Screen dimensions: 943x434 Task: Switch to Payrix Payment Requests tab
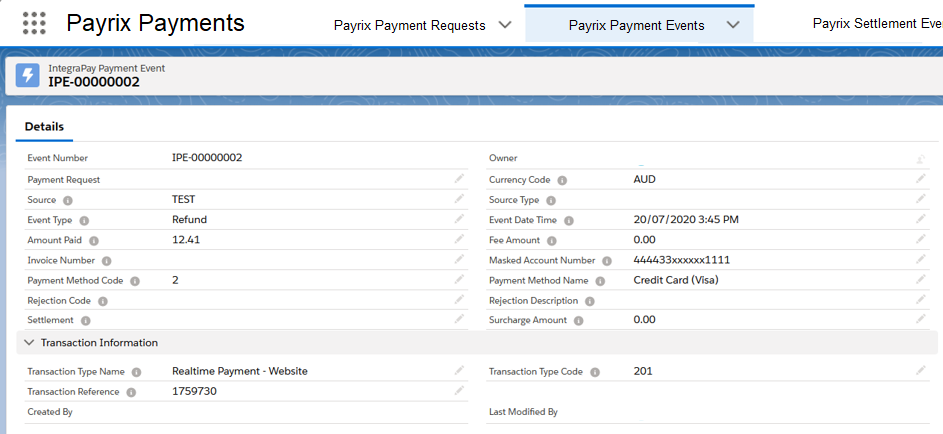(x=409, y=25)
